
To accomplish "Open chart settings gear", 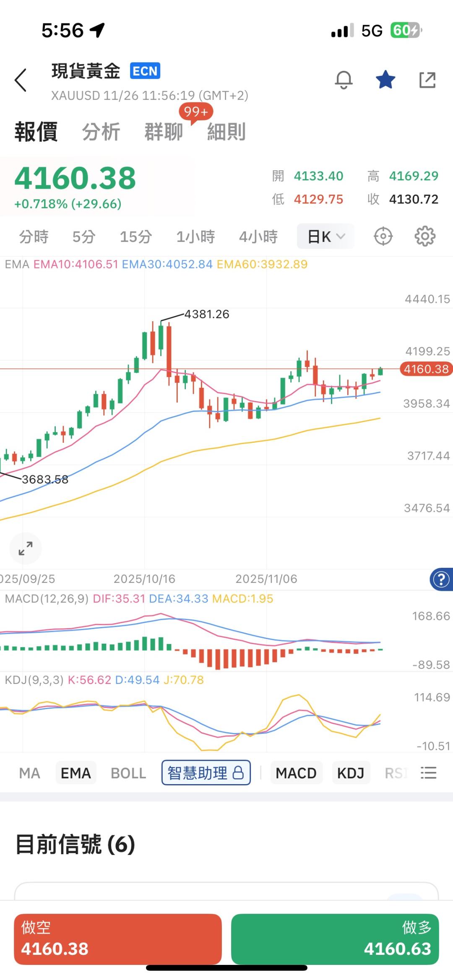I will pos(425,237).
